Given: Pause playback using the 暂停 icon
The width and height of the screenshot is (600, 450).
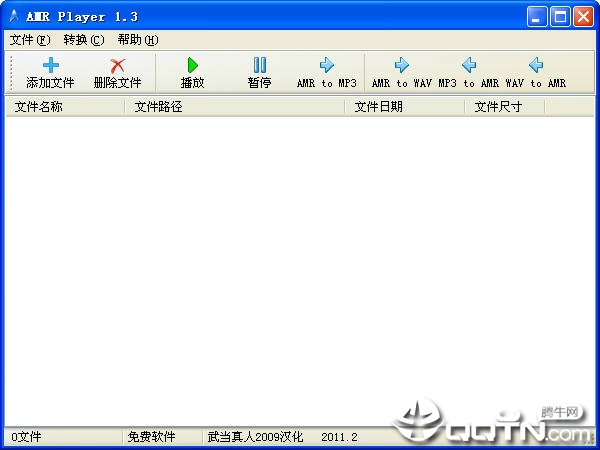Looking at the screenshot, I should 260,65.
